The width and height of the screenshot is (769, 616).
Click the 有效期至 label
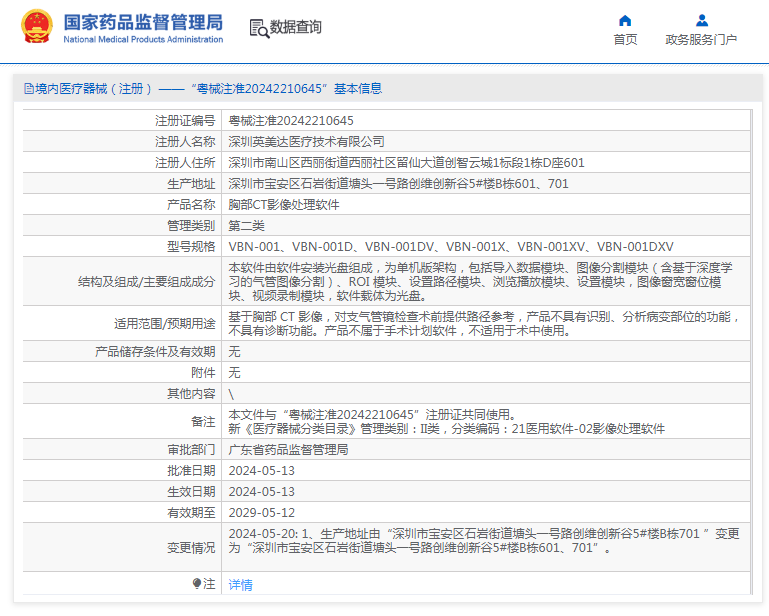191,513
